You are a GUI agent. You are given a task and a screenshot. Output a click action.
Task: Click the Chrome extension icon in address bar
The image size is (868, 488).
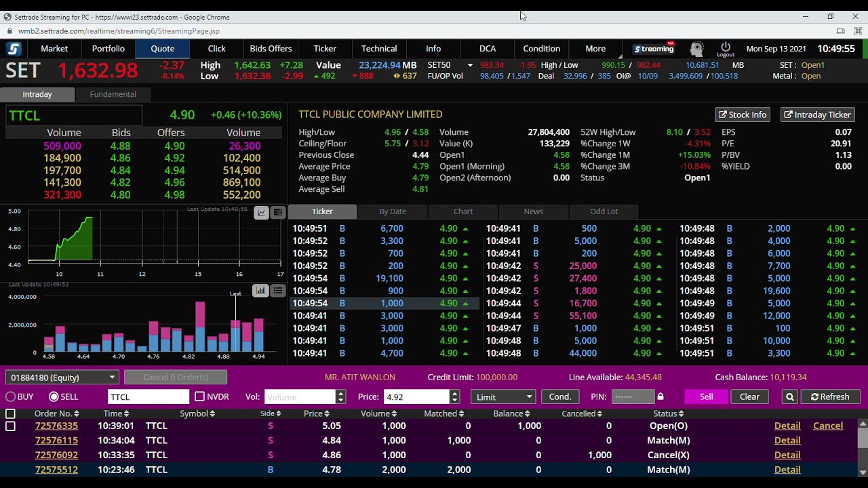click(x=858, y=31)
